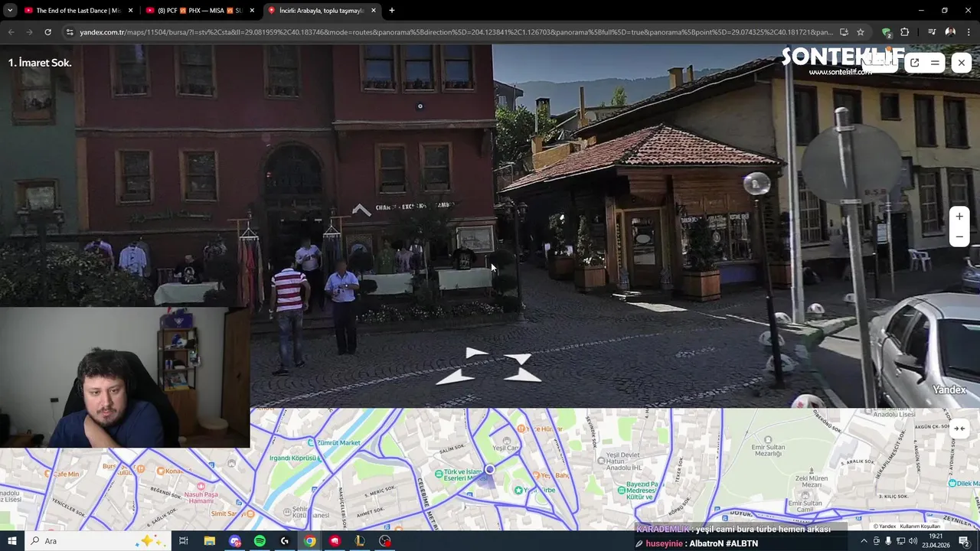Open the red app icon in the taskbar
Viewport: 980px width, 551px height.
335,541
